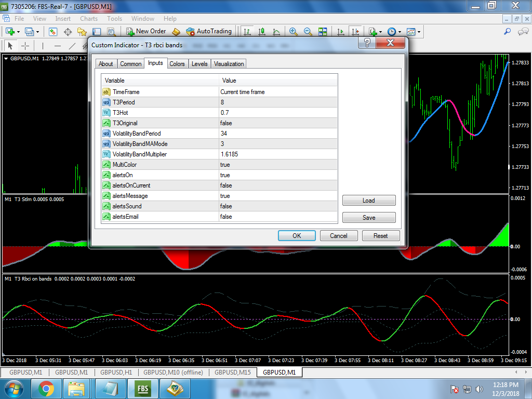Open the Navigator panel icon

point(82,32)
